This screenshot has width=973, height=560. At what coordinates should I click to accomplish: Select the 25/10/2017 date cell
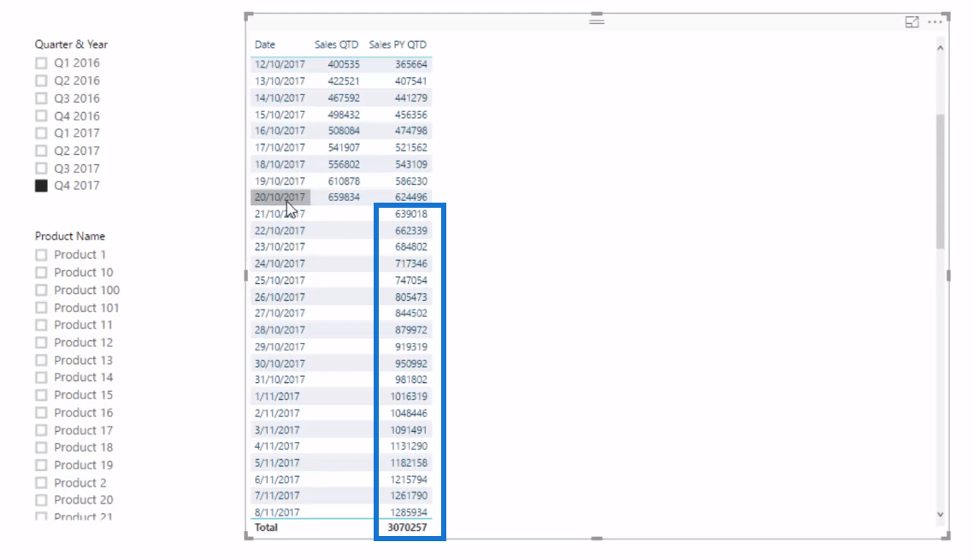(x=280, y=280)
